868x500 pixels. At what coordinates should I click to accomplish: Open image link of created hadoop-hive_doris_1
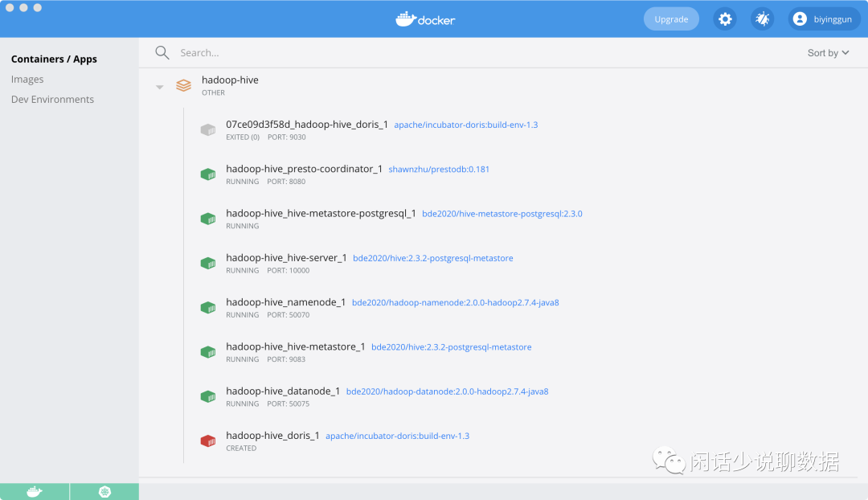coord(398,436)
